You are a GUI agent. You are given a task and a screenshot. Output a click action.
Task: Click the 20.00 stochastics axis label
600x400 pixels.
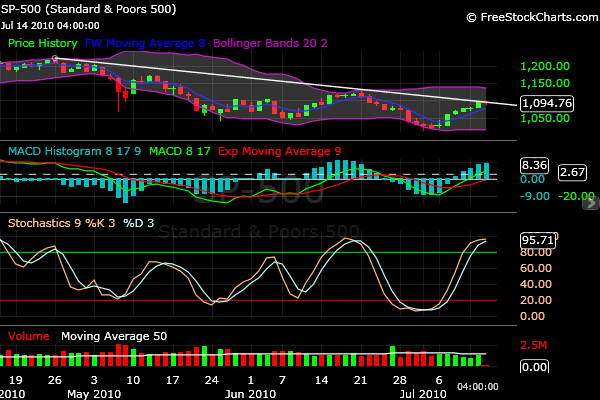(536, 300)
